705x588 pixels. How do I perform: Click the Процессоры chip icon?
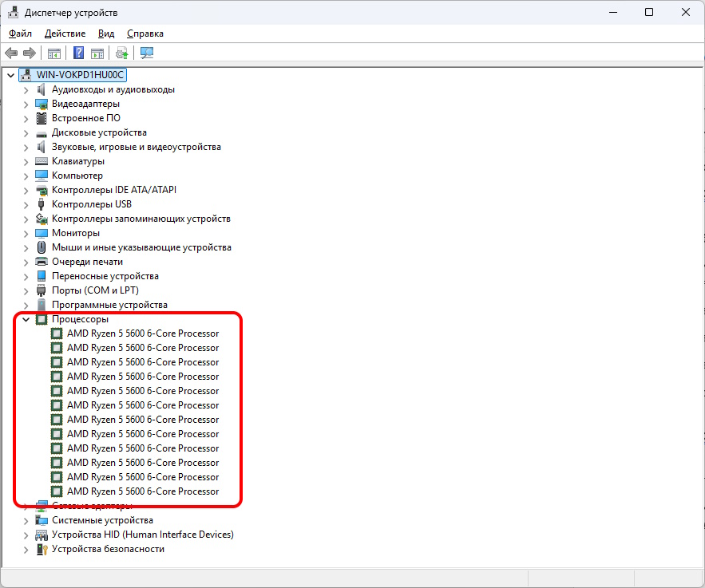(x=42, y=319)
